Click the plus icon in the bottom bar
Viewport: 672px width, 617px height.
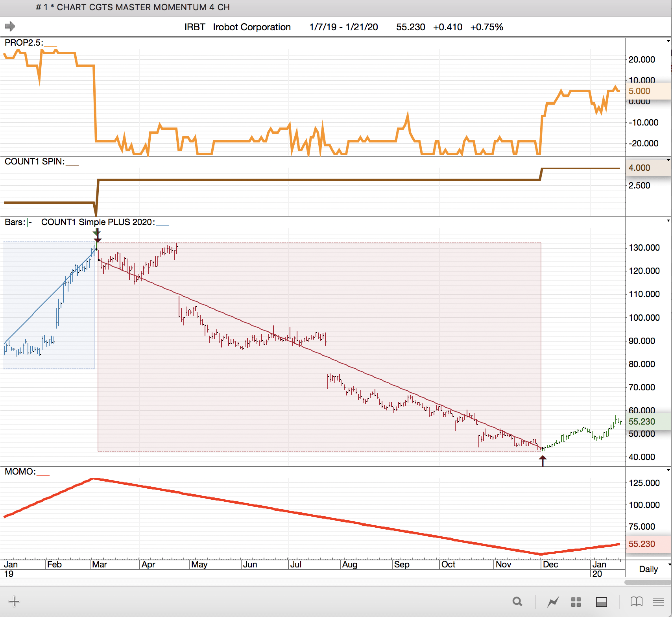point(14,601)
